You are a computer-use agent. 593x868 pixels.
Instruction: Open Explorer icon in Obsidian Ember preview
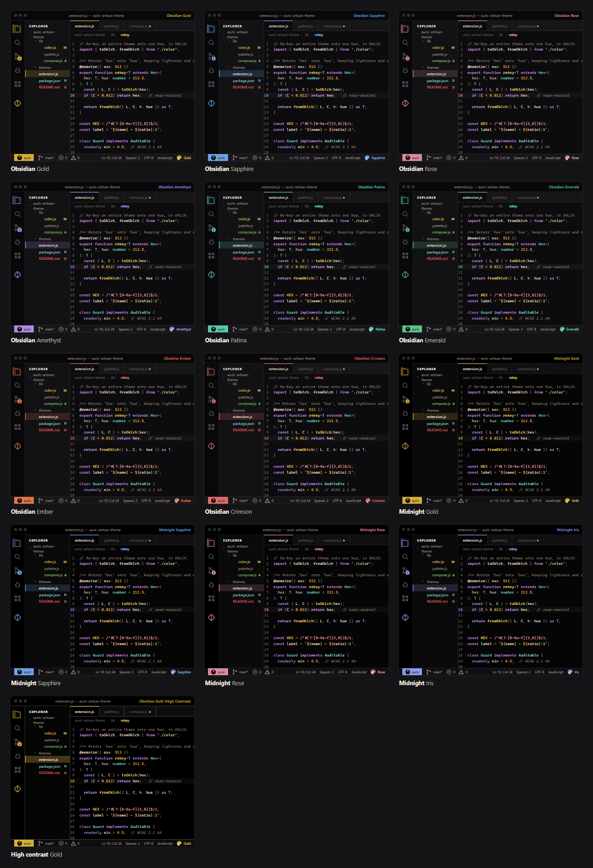coord(17,372)
